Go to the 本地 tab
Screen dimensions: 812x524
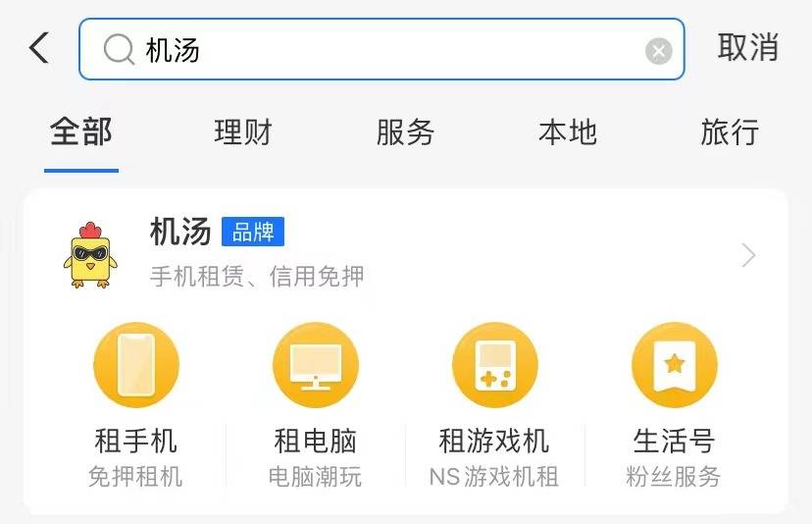coord(568,131)
